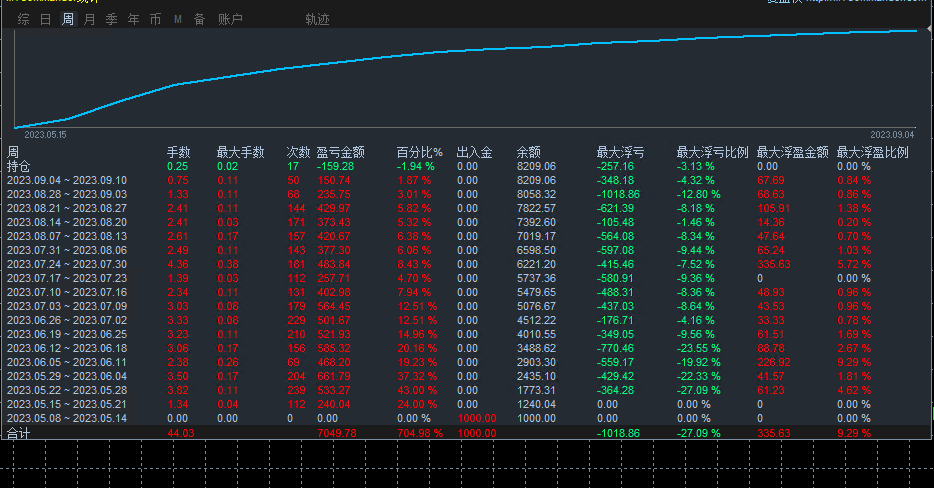
Task: Click balance value 8058.32
Action: point(536,194)
